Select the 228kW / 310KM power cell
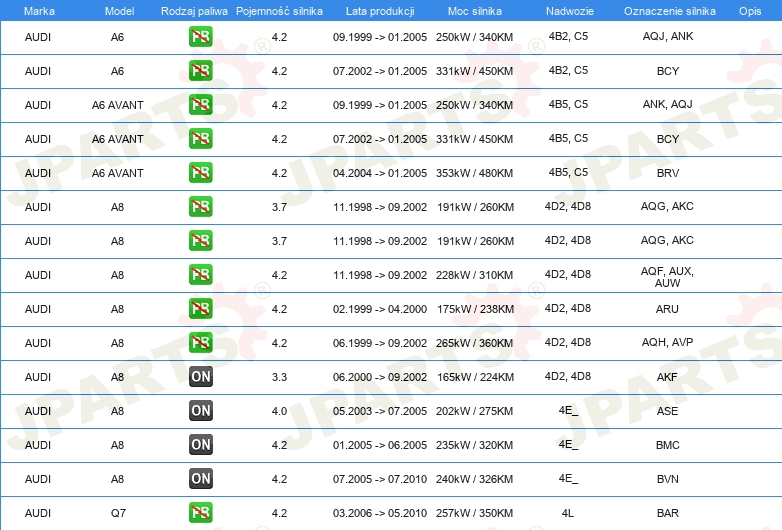Viewport: 782px width, 530px height. coord(474,275)
